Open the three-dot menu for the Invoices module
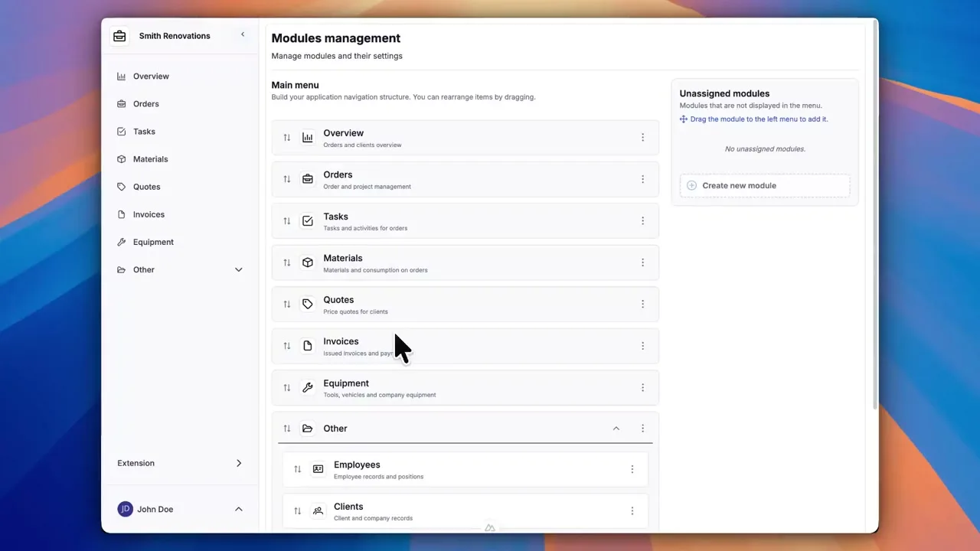This screenshot has height=551, width=980. coord(642,346)
